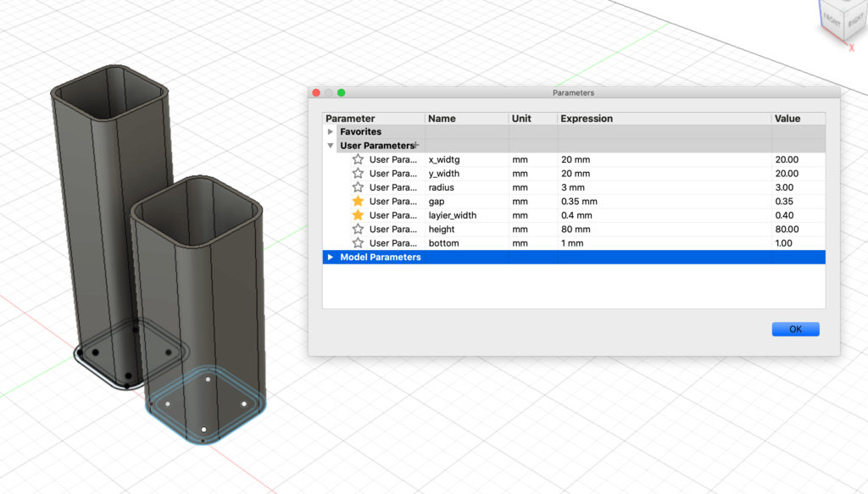Select the radius name cell

point(467,187)
